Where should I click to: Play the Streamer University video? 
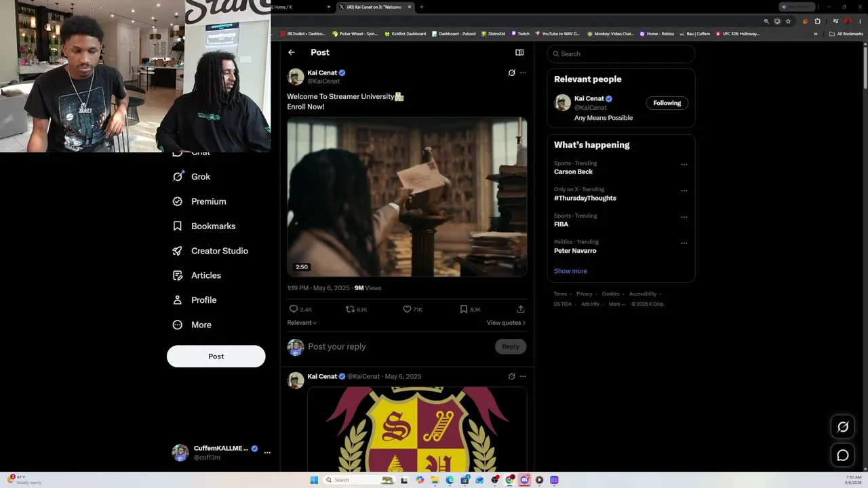click(407, 197)
